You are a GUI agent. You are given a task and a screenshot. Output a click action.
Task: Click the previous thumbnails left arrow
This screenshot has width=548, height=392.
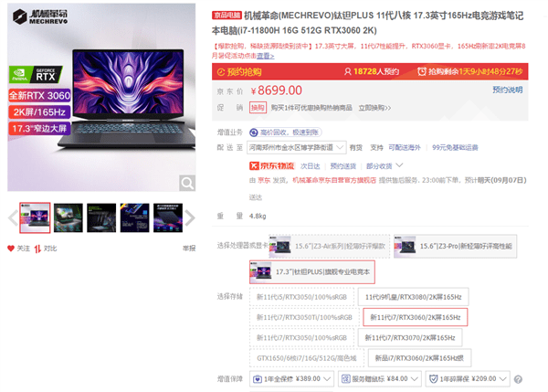[13, 217]
